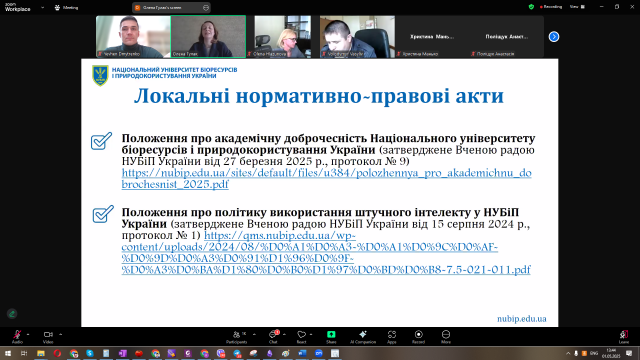Open the Word taskbar icon
Image resolution: width=640 pixels, height=360 pixels.
(302, 353)
